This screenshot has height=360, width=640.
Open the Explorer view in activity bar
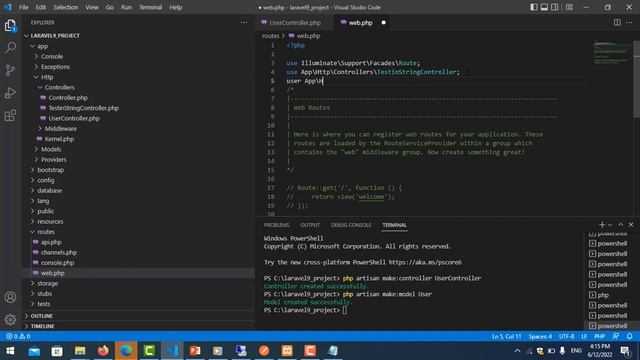tap(10, 26)
